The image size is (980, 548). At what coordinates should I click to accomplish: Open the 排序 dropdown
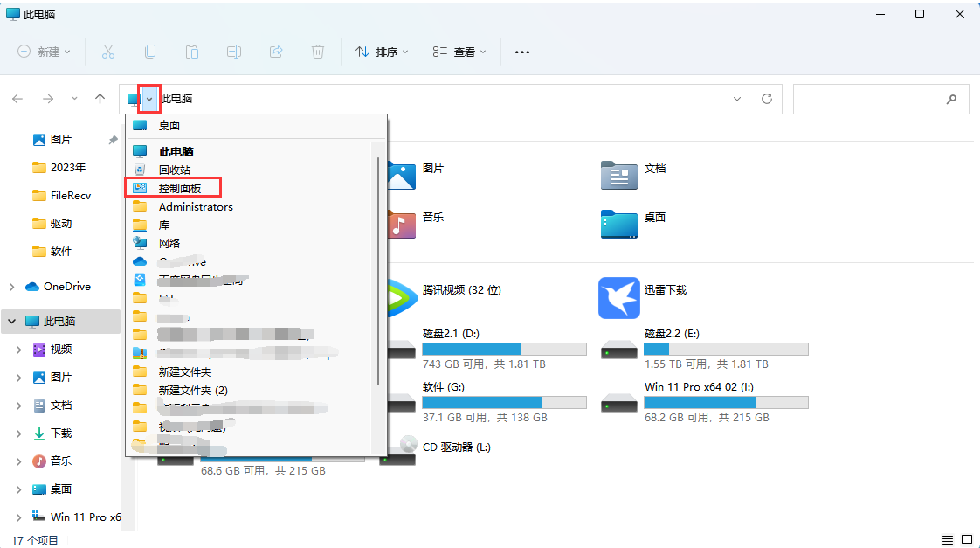pos(382,52)
